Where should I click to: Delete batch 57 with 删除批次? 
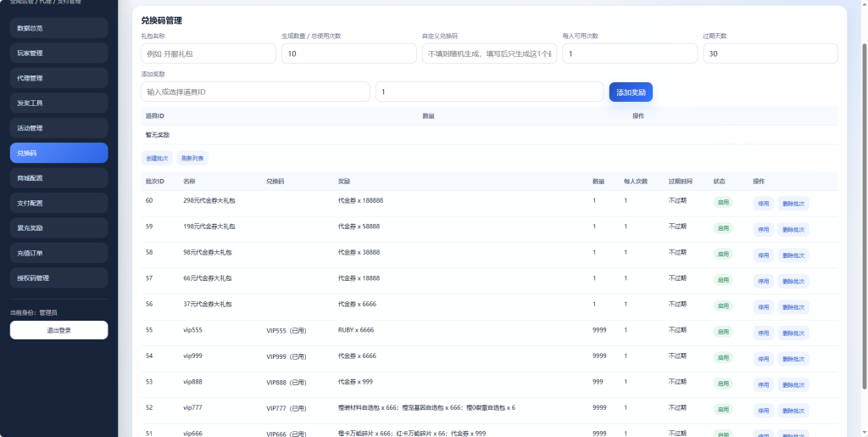coord(793,282)
